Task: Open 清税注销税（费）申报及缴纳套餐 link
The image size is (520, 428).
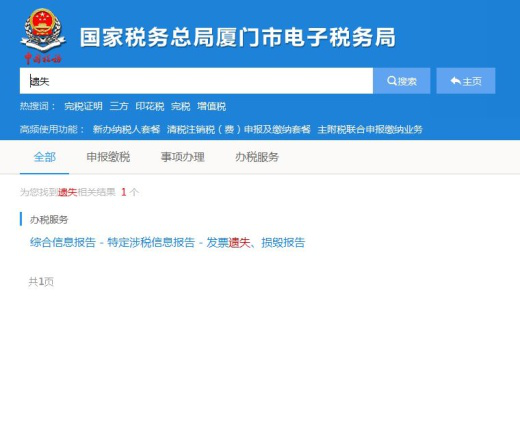Action: [239, 129]
